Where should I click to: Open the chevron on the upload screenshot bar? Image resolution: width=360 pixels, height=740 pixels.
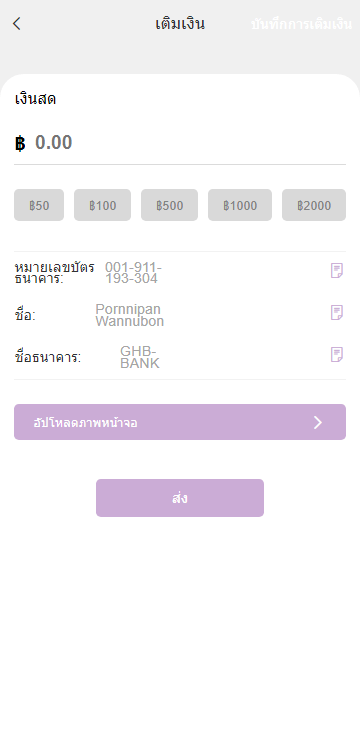click(x=318, y=422)
